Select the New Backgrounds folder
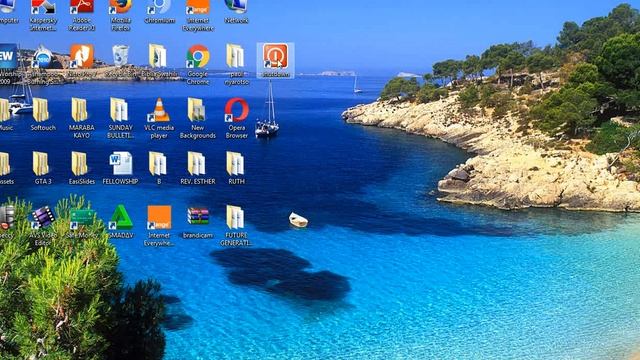The image size is (640, 360). 198,118
